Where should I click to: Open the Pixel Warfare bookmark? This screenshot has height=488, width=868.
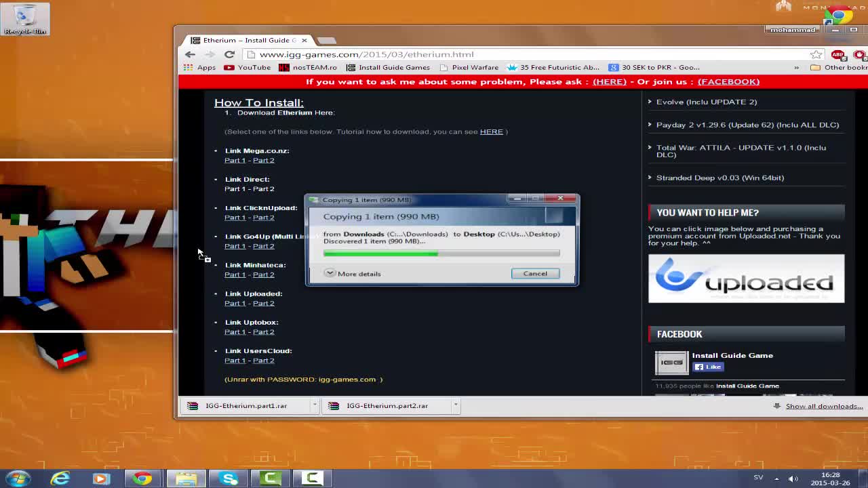[469, 67]
